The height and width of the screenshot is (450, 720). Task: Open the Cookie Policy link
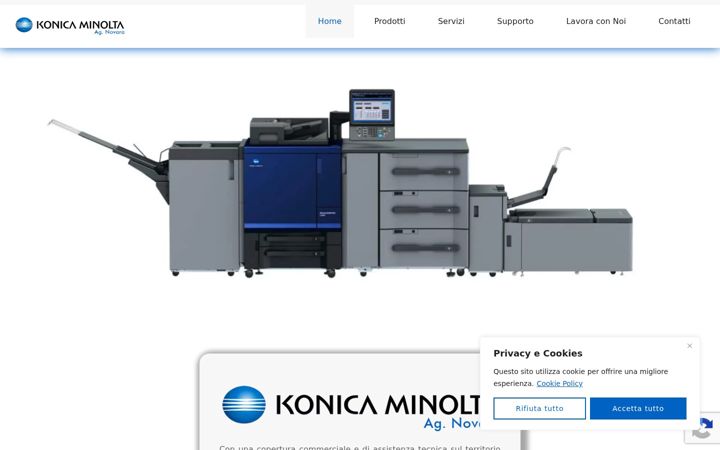tap(559, 383)
